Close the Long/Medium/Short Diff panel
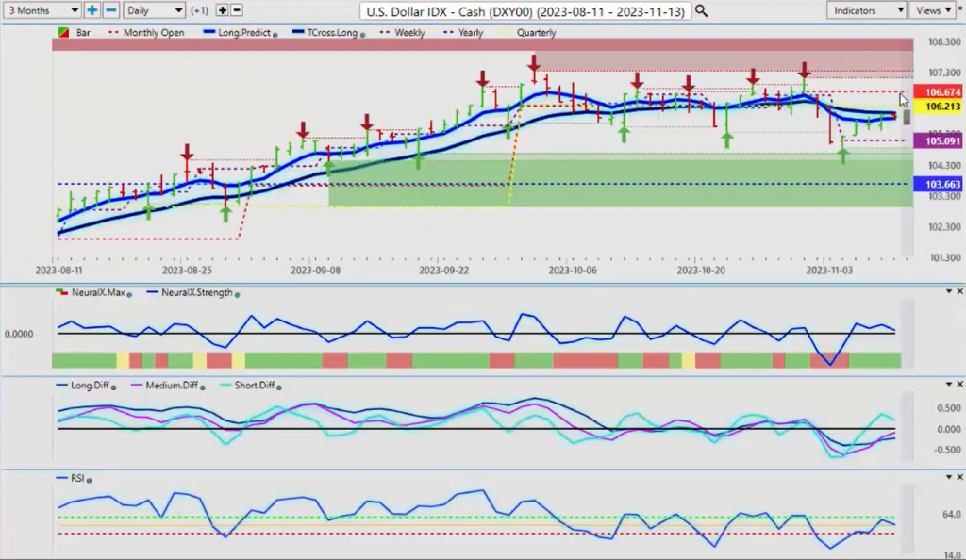Screen dimensions: 966x560 pos(959,384)
